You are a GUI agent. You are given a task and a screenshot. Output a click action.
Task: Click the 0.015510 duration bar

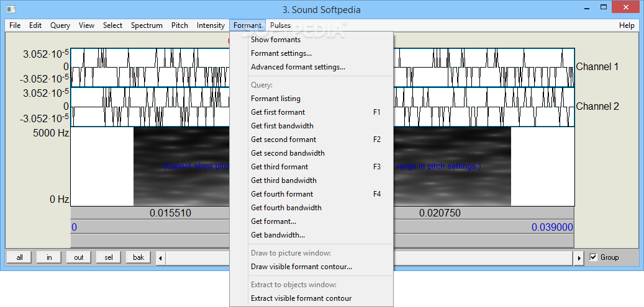(x=170, y=213)
